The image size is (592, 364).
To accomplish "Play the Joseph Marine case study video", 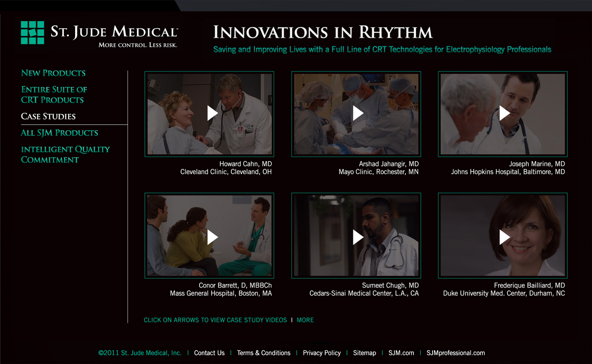I will coord(504,113).
